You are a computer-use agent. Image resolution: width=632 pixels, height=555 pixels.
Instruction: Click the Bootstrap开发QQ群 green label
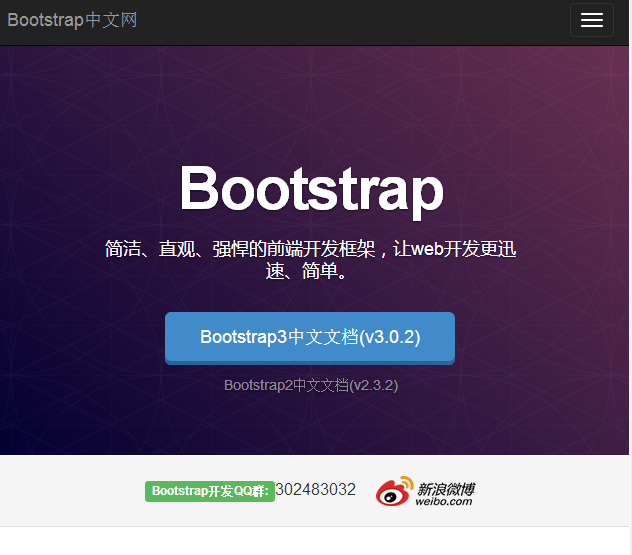click(x=210, y=491)
